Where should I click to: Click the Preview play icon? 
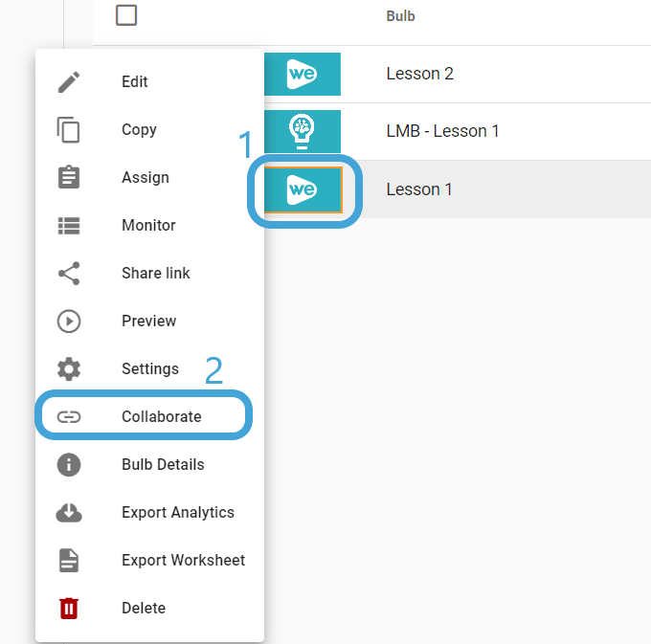[x=69, y=322]
